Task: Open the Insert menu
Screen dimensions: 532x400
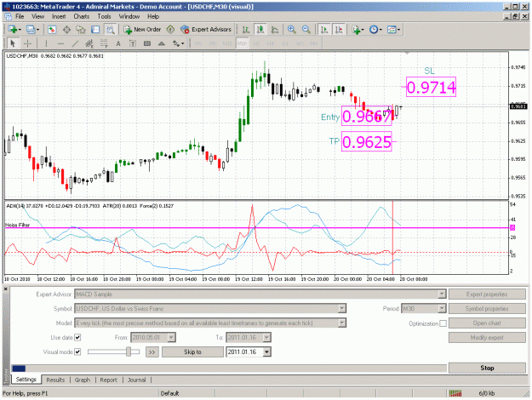Action: coord(59,16)
